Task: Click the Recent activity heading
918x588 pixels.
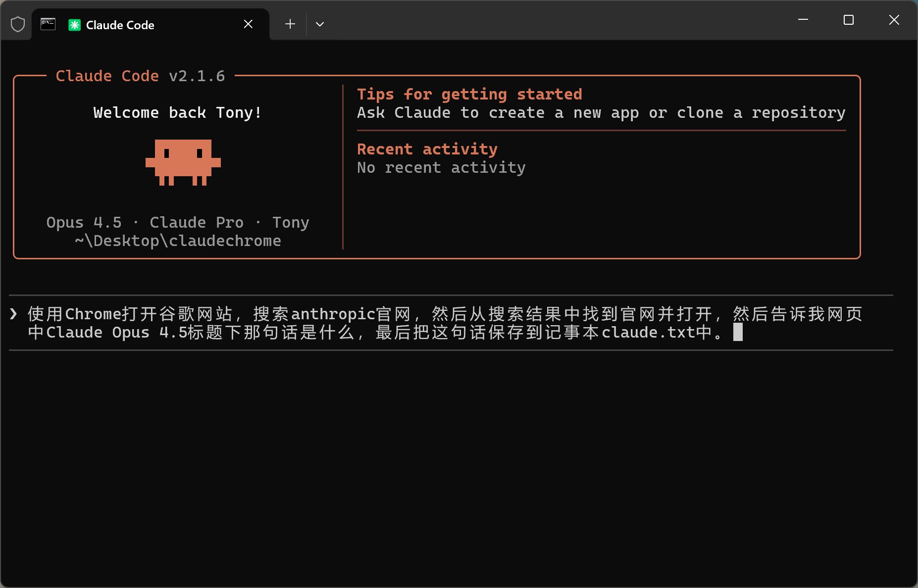Action: tap(427, 149)
